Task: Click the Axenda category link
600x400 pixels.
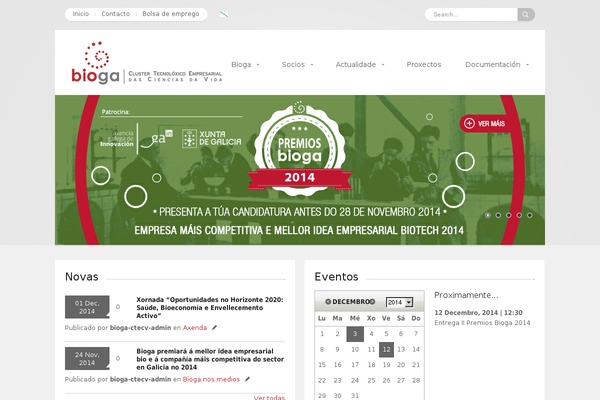Action: coord(195,328)
